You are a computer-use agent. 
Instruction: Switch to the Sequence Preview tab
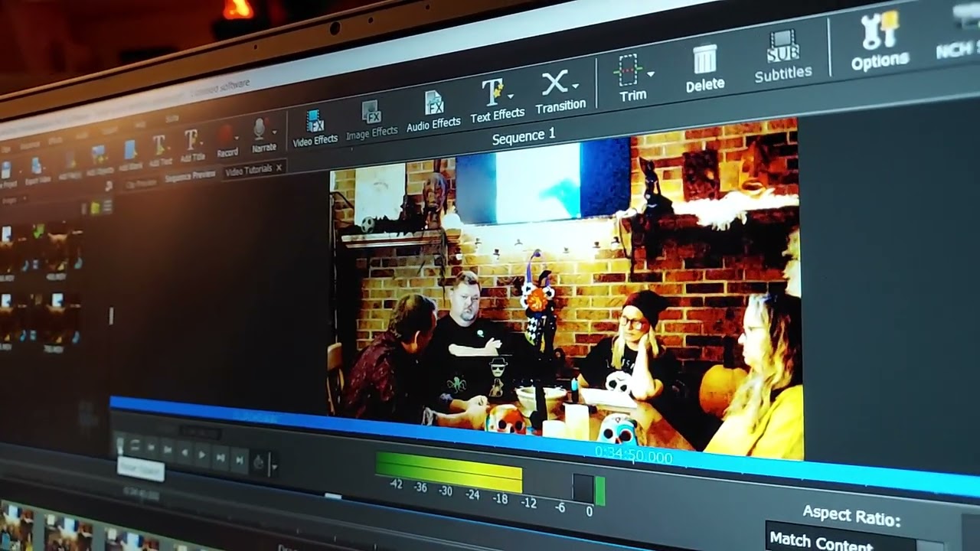(x=190, y=176)
